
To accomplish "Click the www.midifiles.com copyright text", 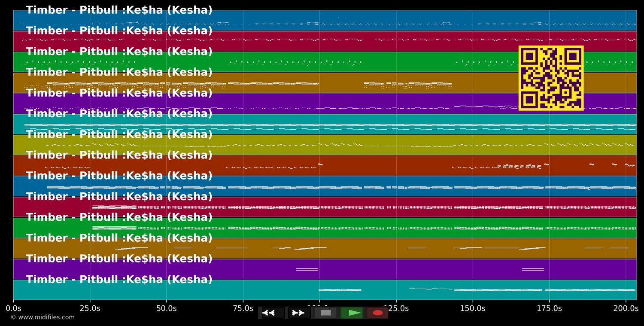I will [43, 317].
